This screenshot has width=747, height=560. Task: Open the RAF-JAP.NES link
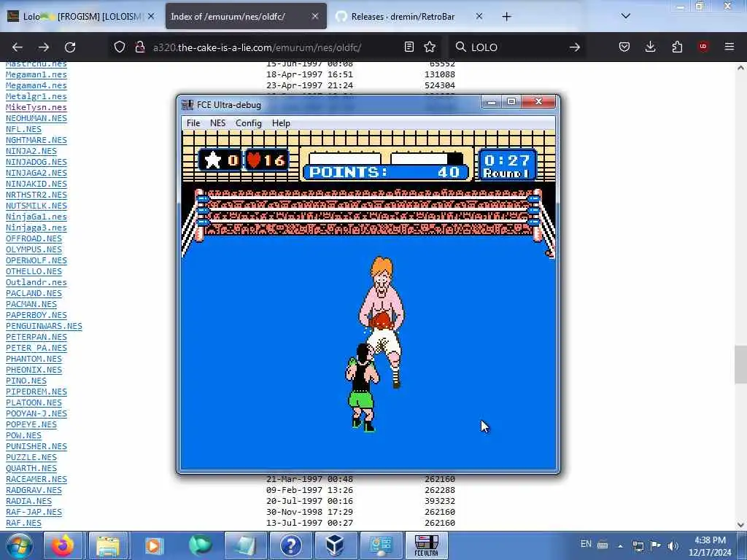[x=34, y=513]
